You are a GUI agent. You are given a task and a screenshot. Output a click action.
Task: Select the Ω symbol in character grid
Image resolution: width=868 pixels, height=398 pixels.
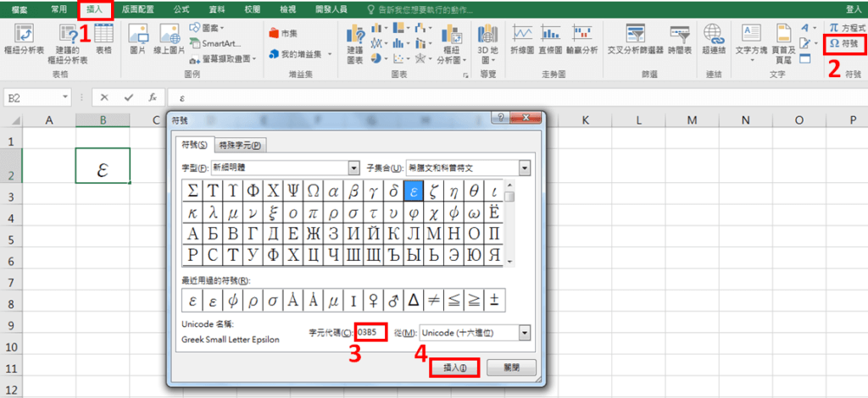313,191
